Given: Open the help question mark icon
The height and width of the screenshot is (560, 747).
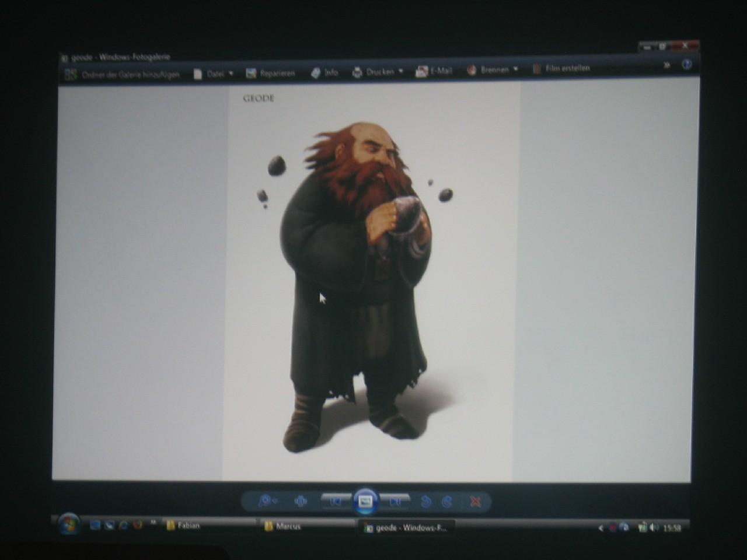Looking at the screenshot, I should coord(687,64).
